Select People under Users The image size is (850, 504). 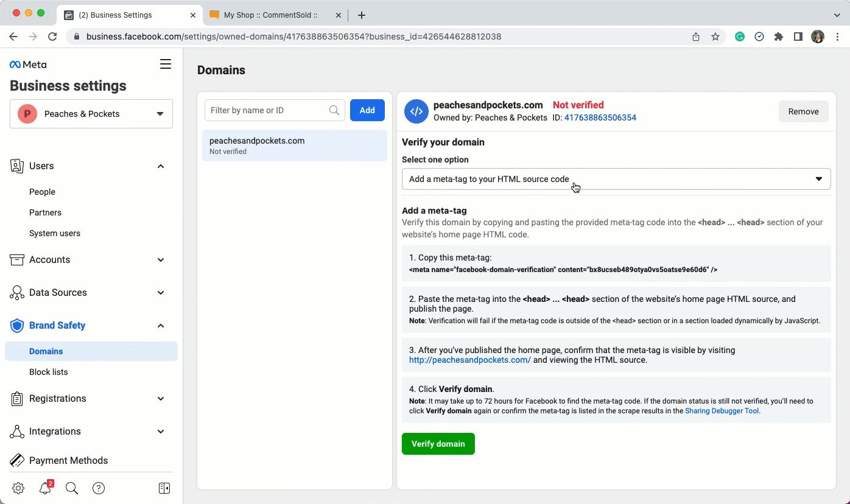pyautogui.click(x=42, y=192)
